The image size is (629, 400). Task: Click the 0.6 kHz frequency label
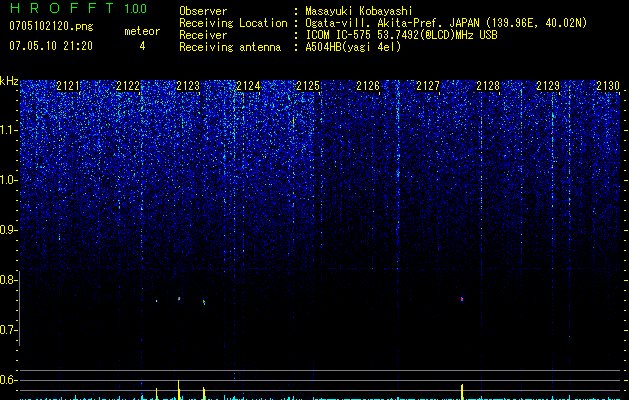8,380
